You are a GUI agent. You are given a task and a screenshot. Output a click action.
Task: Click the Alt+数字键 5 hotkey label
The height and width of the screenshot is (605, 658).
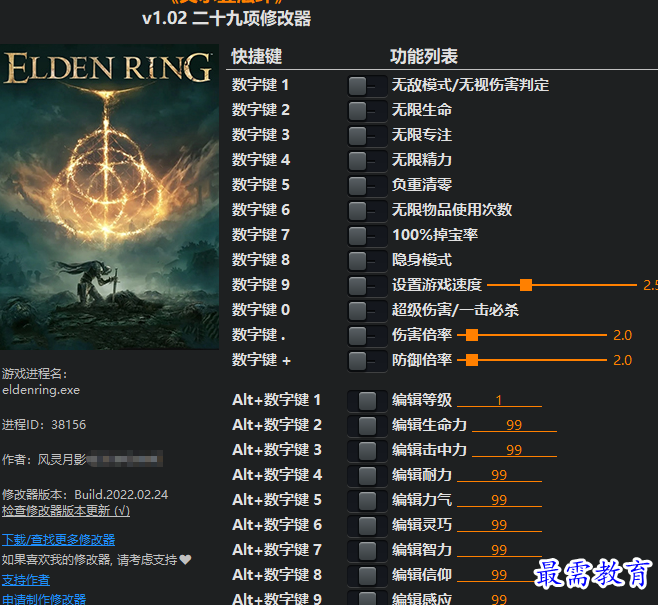277,500
